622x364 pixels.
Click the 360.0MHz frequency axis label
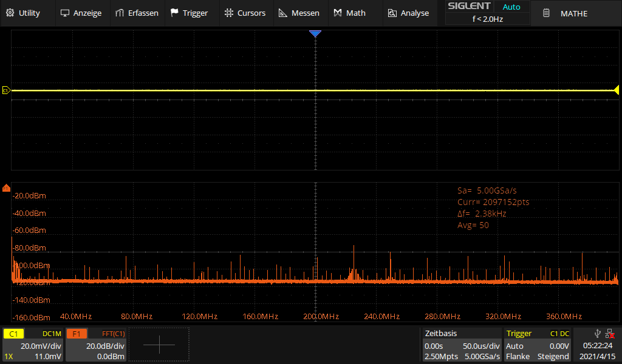564,317
